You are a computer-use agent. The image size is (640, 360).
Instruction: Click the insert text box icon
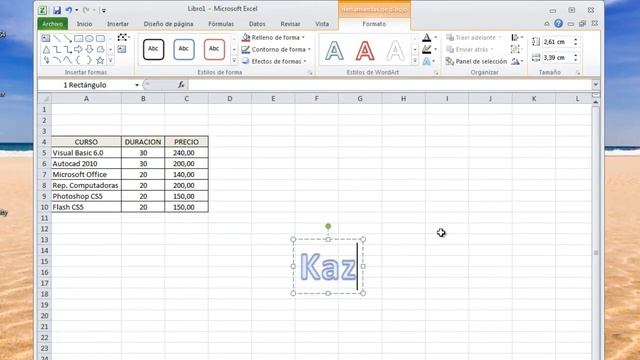pos(122,49)
